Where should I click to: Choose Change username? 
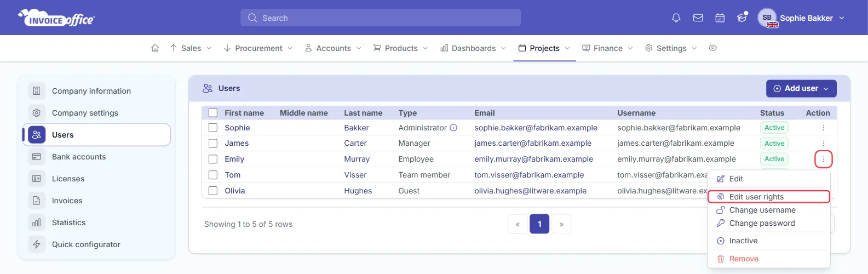pos(769,210)
